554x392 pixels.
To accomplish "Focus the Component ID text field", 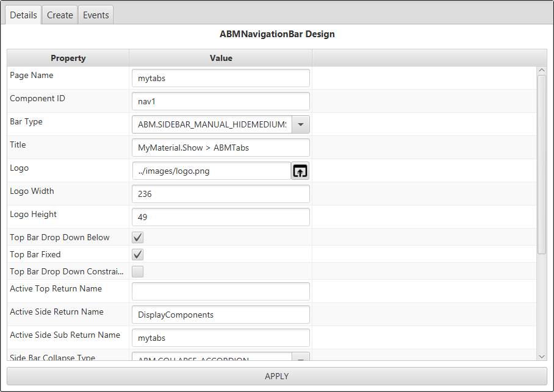I will pos(220,102).
